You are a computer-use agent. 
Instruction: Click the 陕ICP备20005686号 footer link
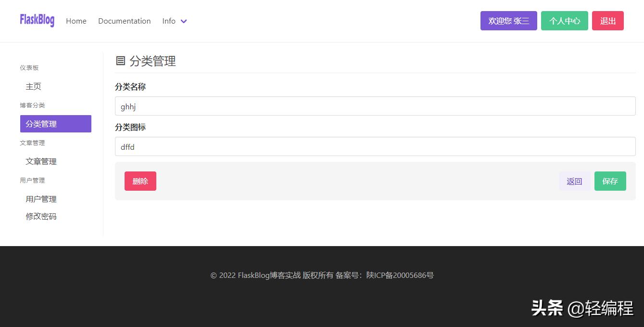(400, 275)
